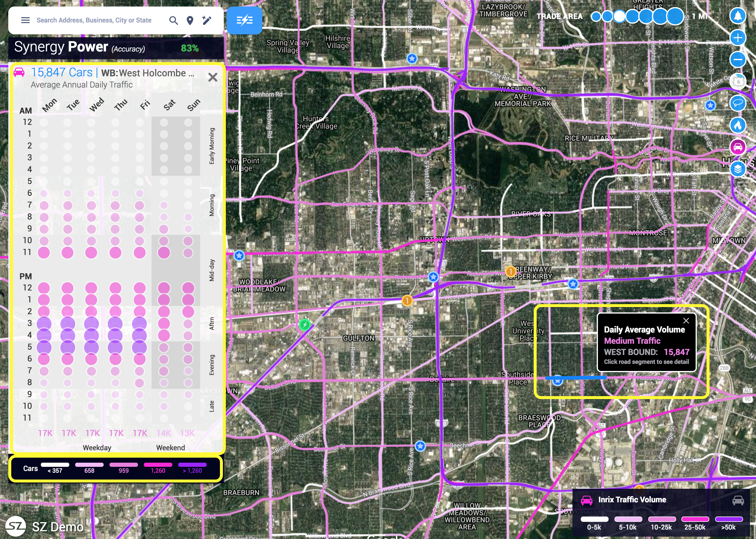This screenshot has height=539, width=756.
Task: Click the magic wand icon
Action: click(x=207, y=21)
